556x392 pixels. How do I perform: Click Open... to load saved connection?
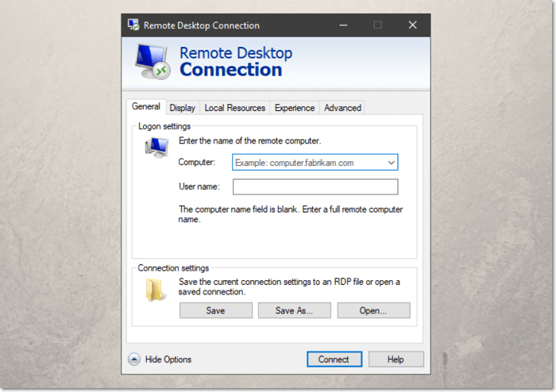pos(373,310)
